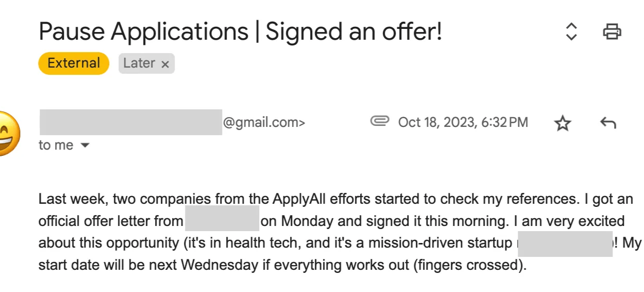Viewport: 644px width, 292px height.
Task: Print the email using the printer icon
Action: (x=612, y=32)
